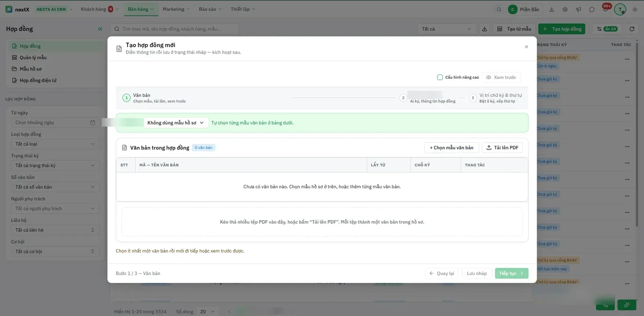644x316 pixels.
Task: Expand the Tất cả trạng thái ký dropdown
Action: (55, 166)
